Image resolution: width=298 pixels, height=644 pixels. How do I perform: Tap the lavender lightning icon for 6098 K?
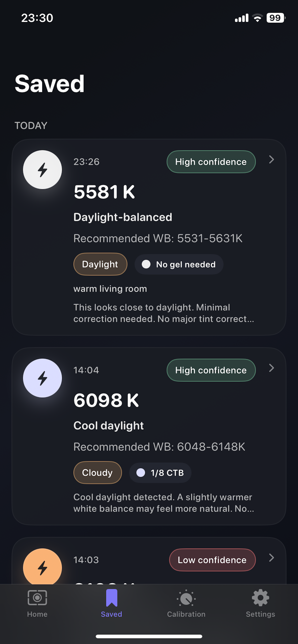42,378
